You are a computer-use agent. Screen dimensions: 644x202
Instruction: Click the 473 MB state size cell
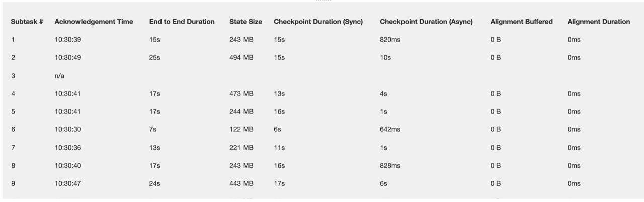[x=242, y=94]
